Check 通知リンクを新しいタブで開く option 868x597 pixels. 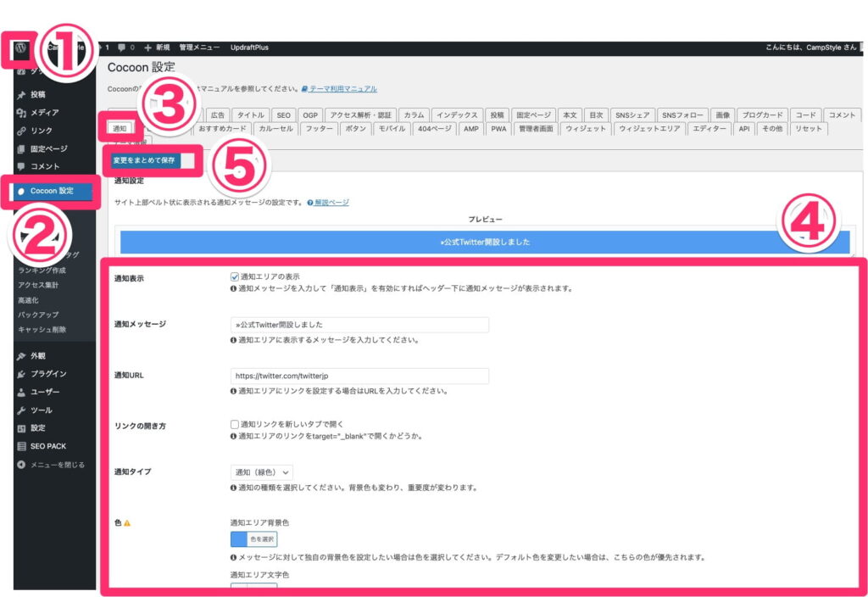click(235, 425)
